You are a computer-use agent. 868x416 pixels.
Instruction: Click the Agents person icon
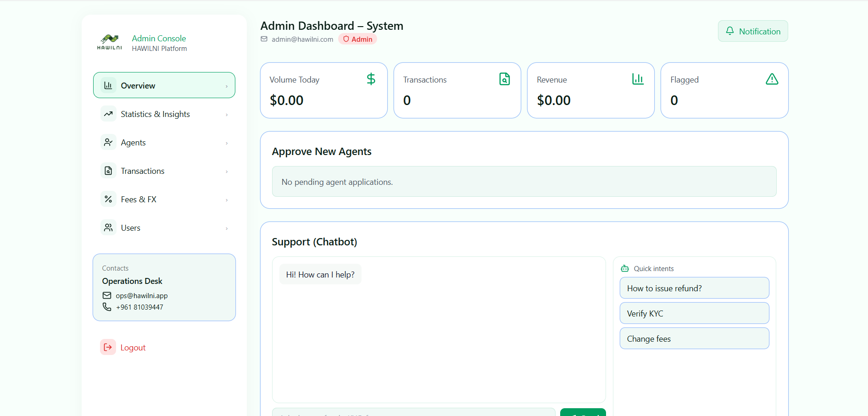point(108,142)
